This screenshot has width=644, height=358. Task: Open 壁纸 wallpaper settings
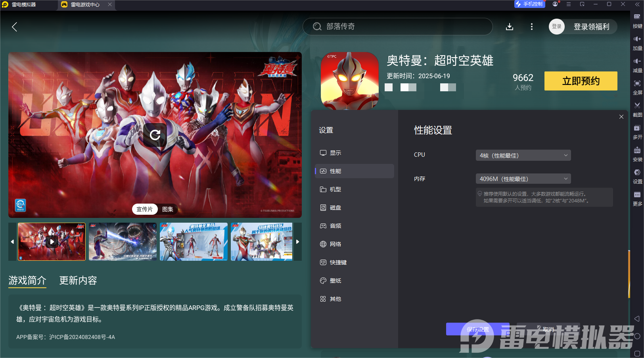point(355,281)
